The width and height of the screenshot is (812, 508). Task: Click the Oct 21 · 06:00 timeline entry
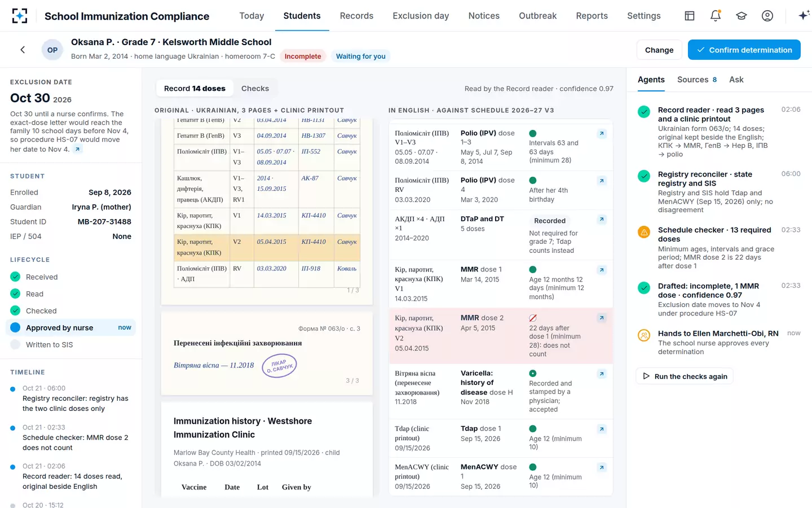[x=71, y=398]
